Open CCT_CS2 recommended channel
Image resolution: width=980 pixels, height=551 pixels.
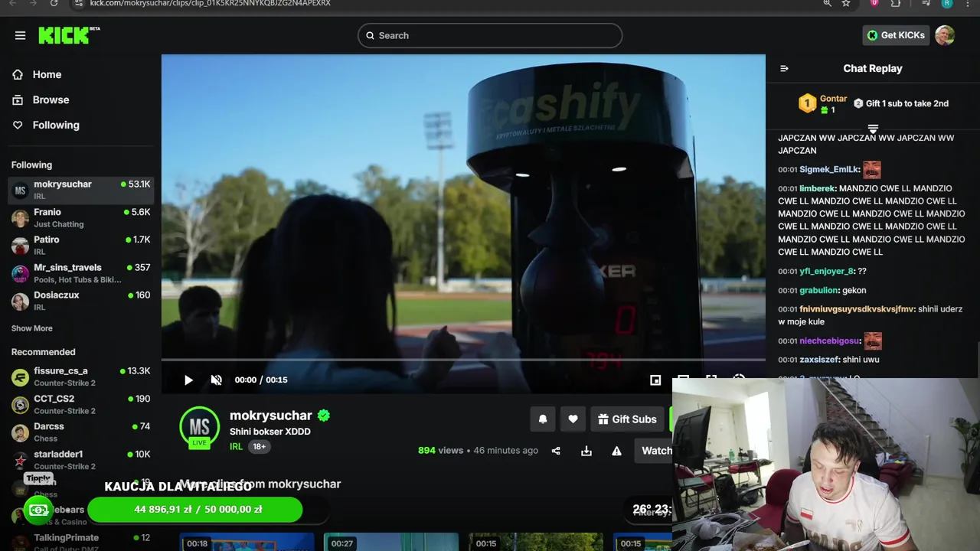click(80, 404)
